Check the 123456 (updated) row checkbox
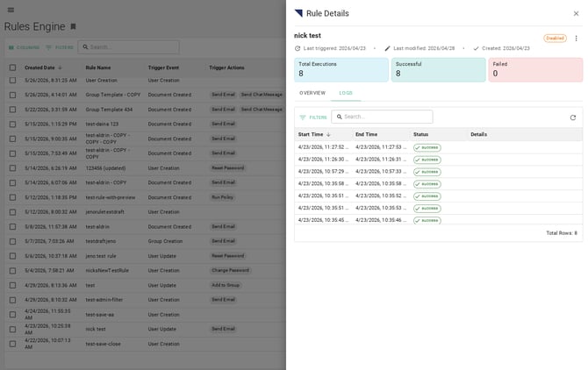Screen dimensions: 588x370 [13, 168]
